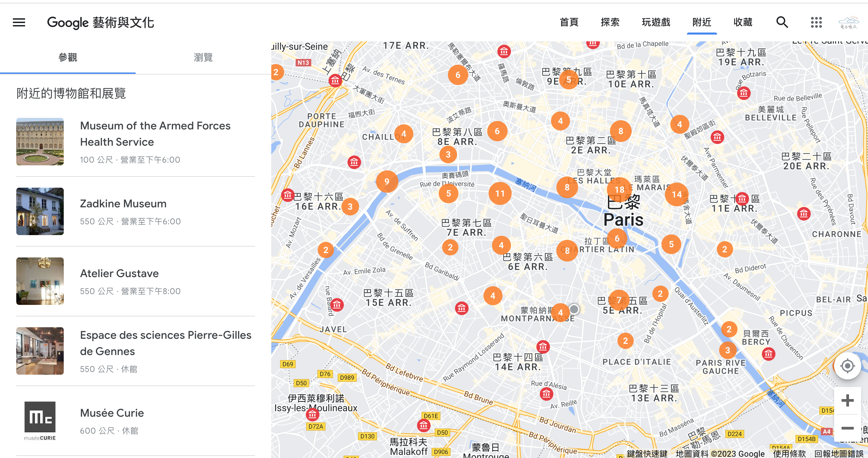Image resolution: width=868 pixels, height=458 pixels.
Task: Click Zadkine Museum thumbnail
Action: pos(40,211)
